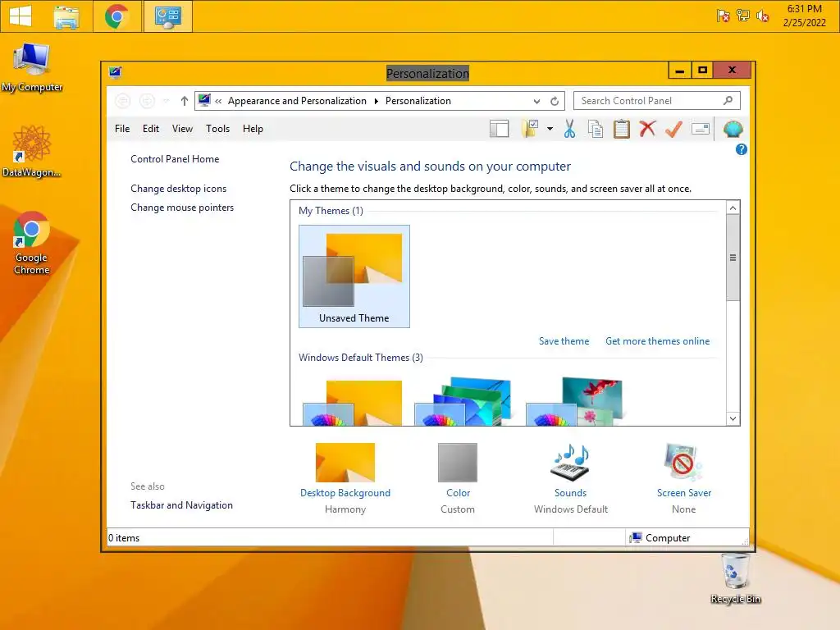Click the Properties toolbar icon
Viewport: 840px width, 630px height.
pyautogui.click(x=701, y=129)
